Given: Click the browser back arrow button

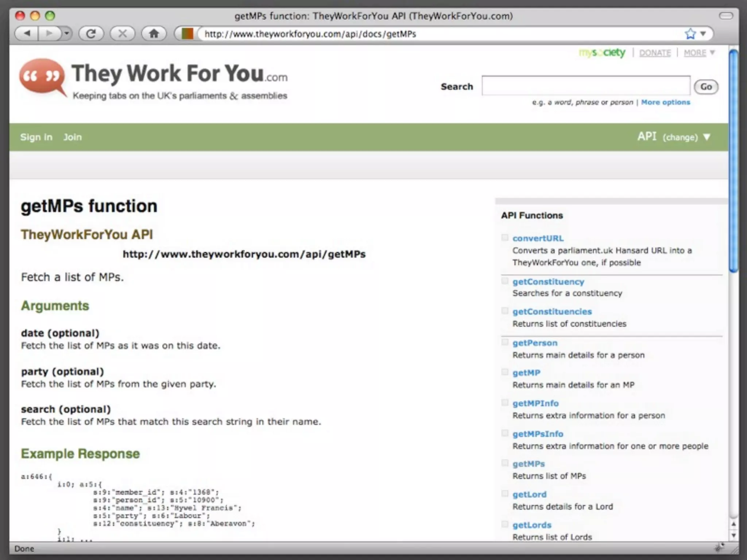Looking at the screenshot, I should coord(27,34).
